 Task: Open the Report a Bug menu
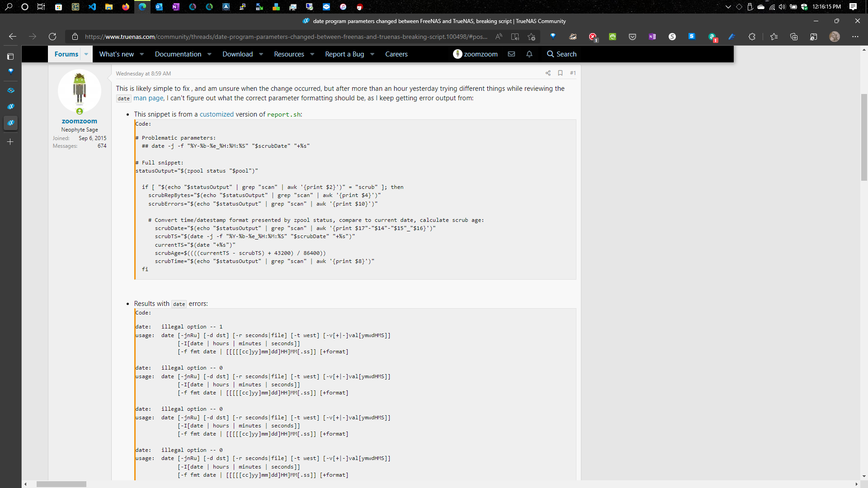tap(344, 54)
